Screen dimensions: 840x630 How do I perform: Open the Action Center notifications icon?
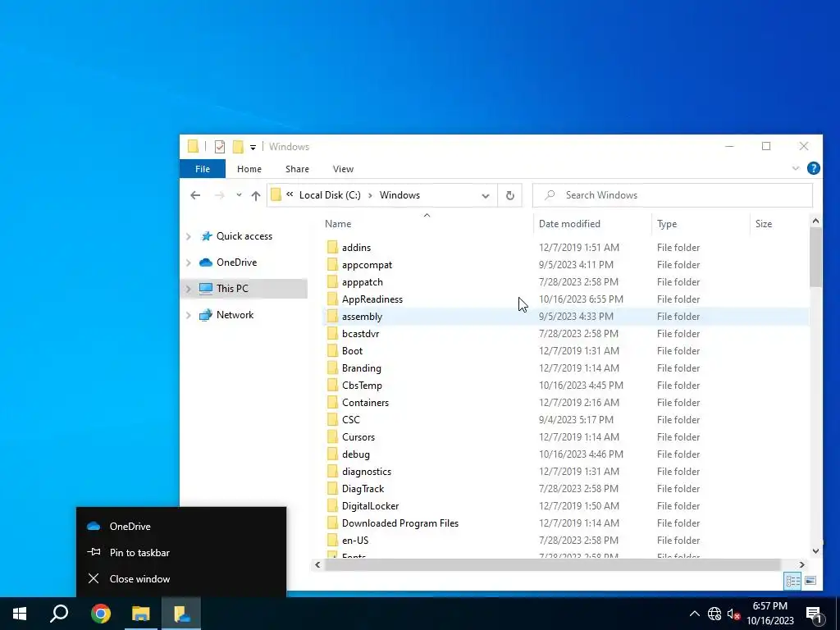pyautogui.click(x=815, y=614)
